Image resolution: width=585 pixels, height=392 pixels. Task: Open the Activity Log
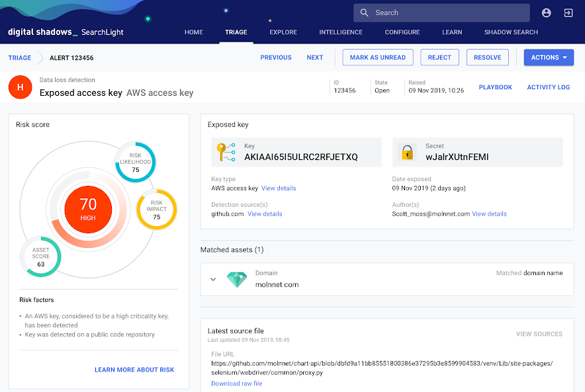548,87
